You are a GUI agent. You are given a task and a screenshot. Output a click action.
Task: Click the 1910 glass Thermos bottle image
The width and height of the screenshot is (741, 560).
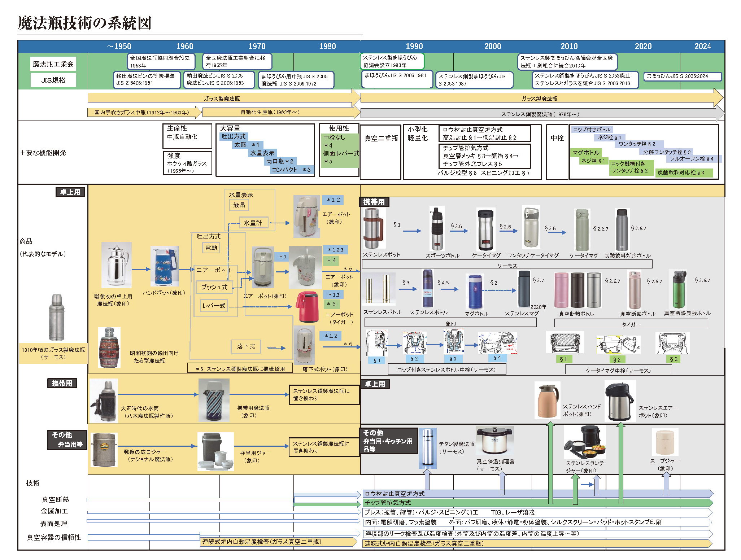(57, 318)
